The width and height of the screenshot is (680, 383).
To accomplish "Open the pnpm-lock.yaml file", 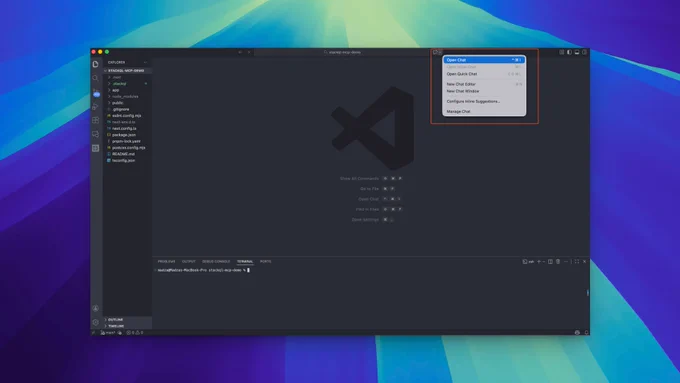I will tap(127, 141).
